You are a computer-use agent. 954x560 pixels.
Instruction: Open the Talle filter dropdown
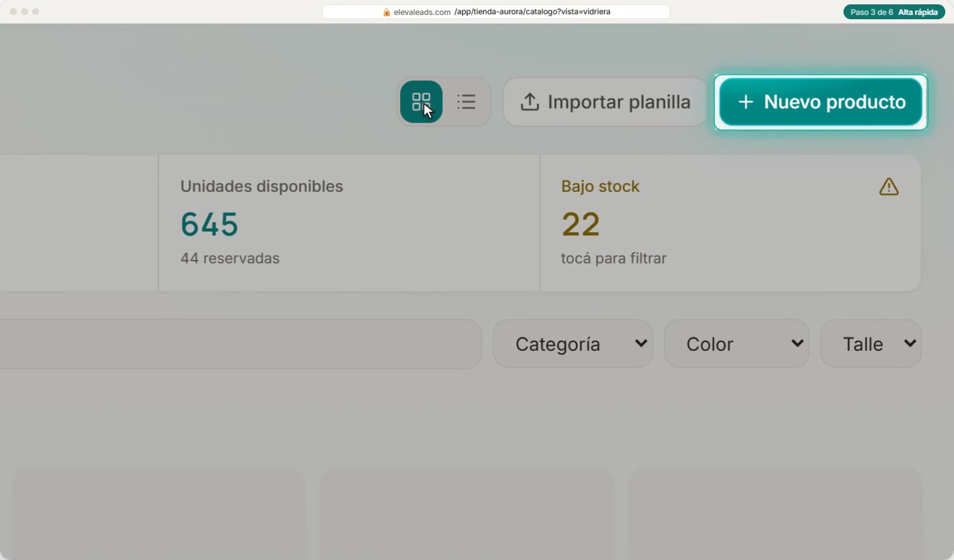coord(871,343)
